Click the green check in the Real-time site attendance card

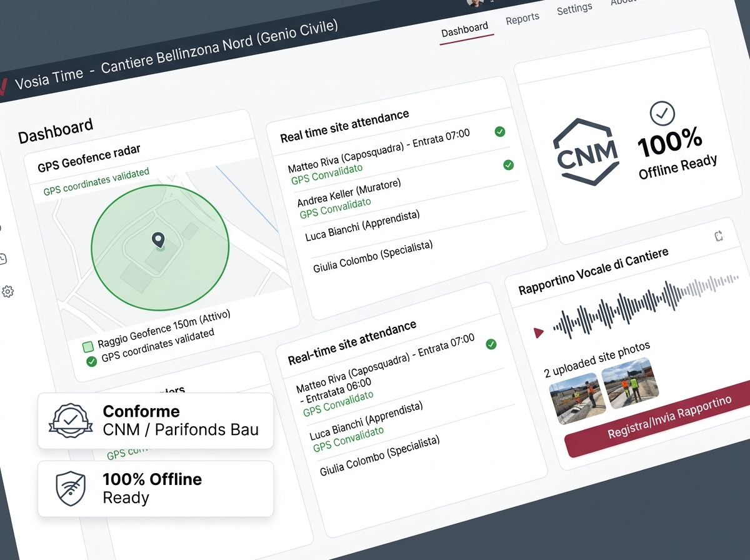click(x=491, y=344)
